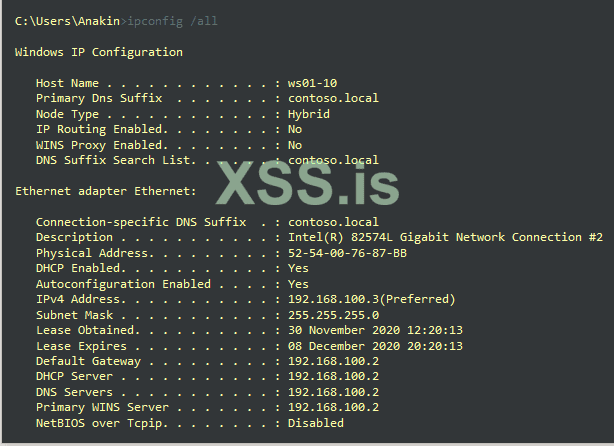614x446 pixels.
Task: Click the Ethernet adapter Ethernet heading
Action: (106, 191)
